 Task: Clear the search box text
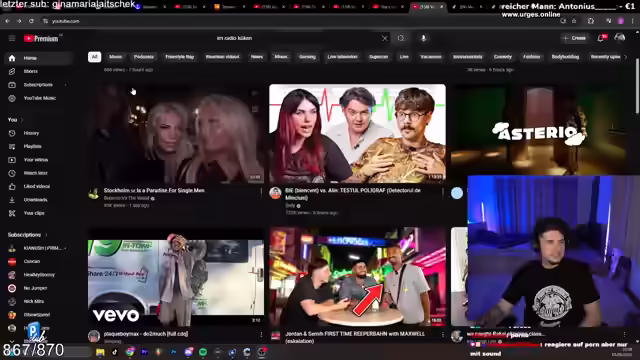384,38
